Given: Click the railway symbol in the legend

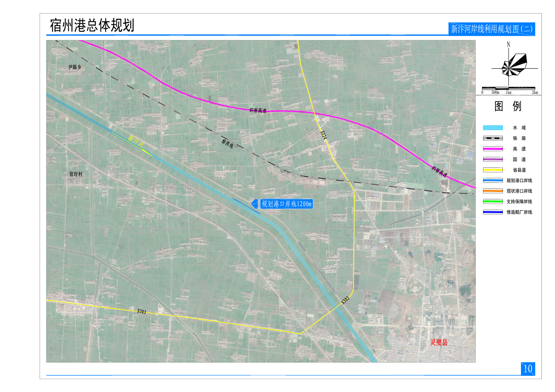Looking at the screenshot, I should coord(492,138).
